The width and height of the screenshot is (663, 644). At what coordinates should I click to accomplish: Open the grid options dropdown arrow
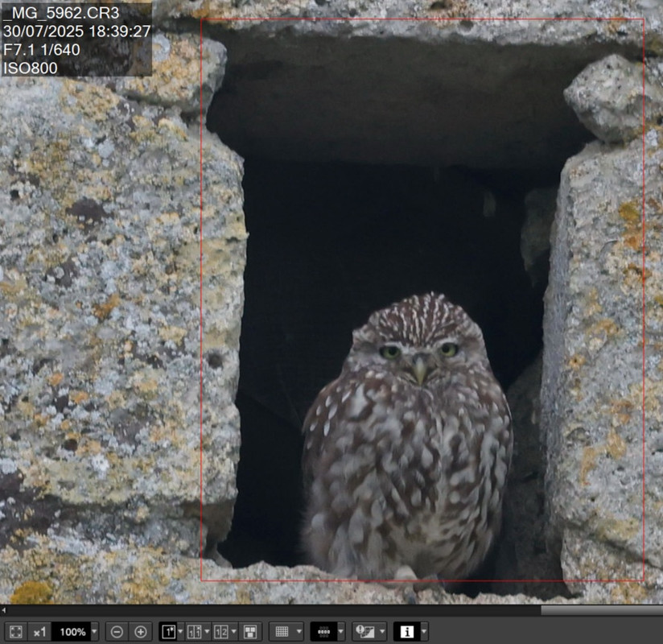pos(299,632)
